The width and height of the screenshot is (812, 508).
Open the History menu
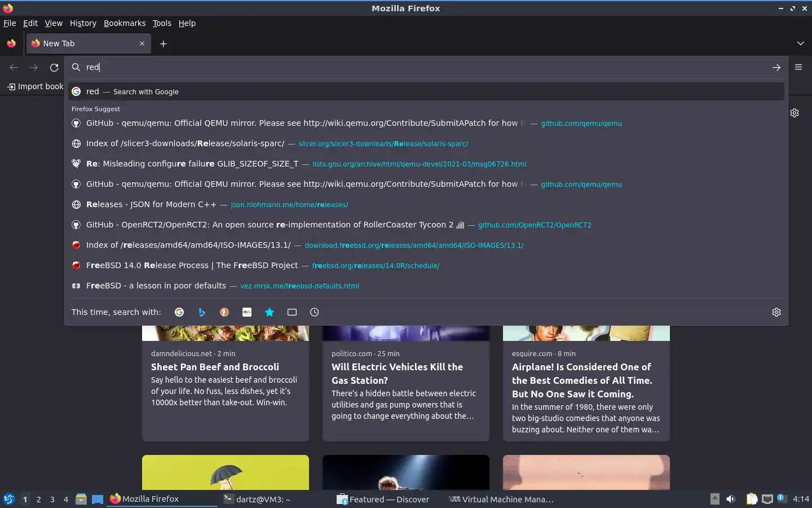pos(83,23)
